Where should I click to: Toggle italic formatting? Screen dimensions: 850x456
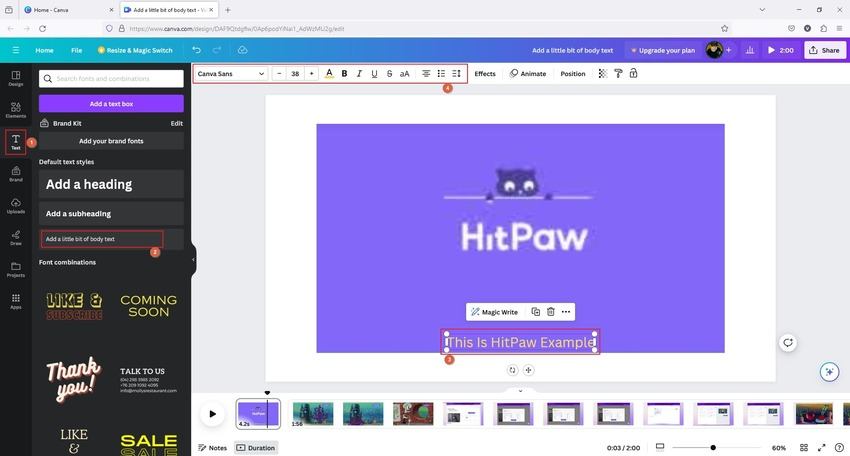[x=359, y=74]
